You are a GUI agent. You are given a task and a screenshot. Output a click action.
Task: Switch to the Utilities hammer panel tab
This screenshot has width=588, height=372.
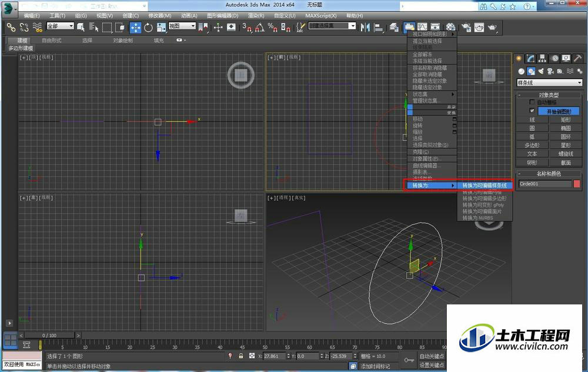pos(577,58)
